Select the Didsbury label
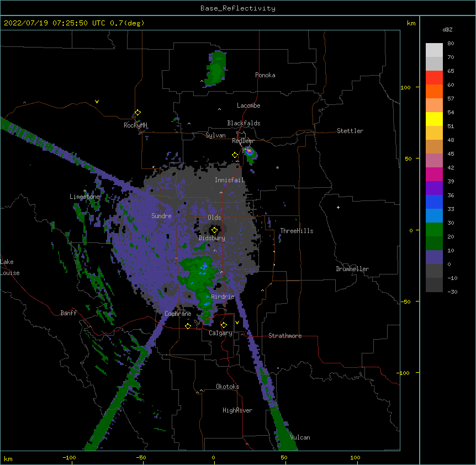 coord(212,238)
